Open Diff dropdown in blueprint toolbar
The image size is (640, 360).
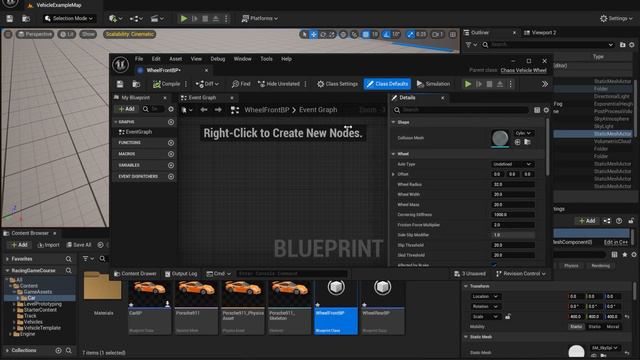[207, 84]
